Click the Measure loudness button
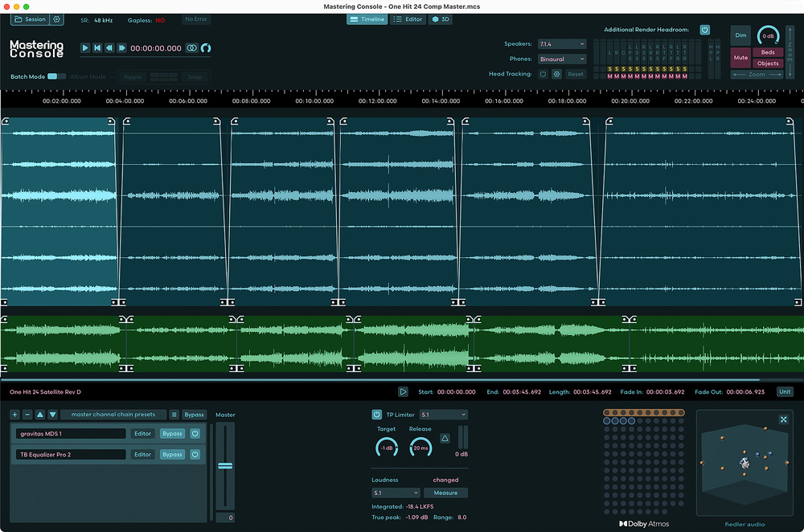Screen dimensions: 804x532 (x=445, y=493)
